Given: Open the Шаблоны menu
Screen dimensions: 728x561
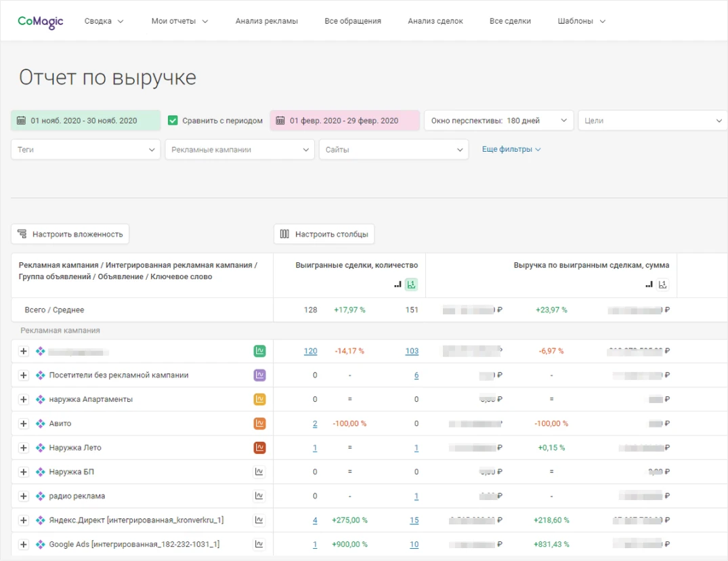Looking at the screenshot, I should (x=581, y=22).
